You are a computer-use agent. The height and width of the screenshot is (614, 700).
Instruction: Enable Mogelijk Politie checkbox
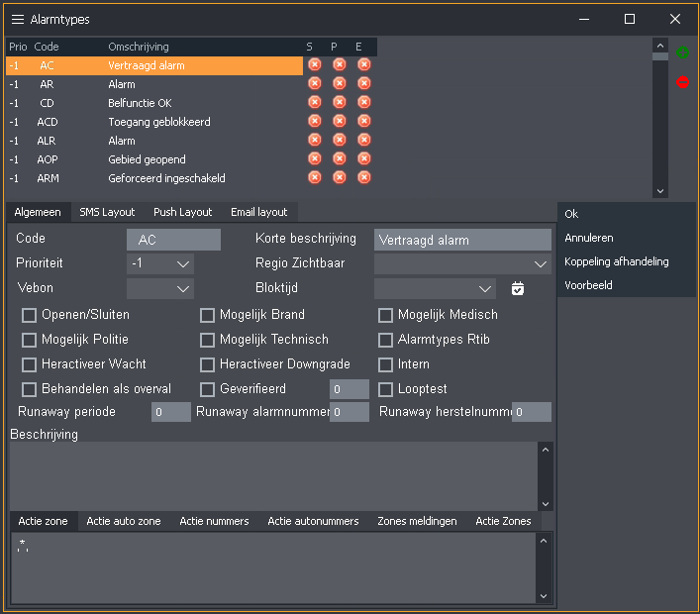coord(29,340)
